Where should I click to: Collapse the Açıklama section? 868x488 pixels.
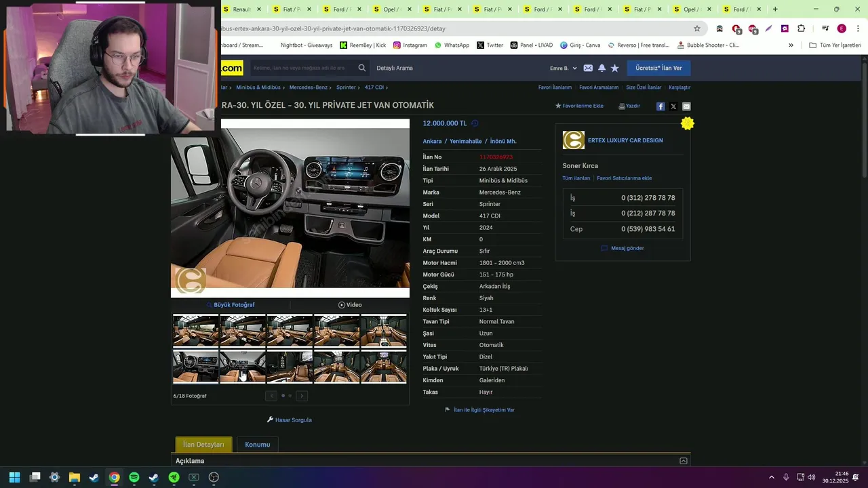tap(684, 461)
